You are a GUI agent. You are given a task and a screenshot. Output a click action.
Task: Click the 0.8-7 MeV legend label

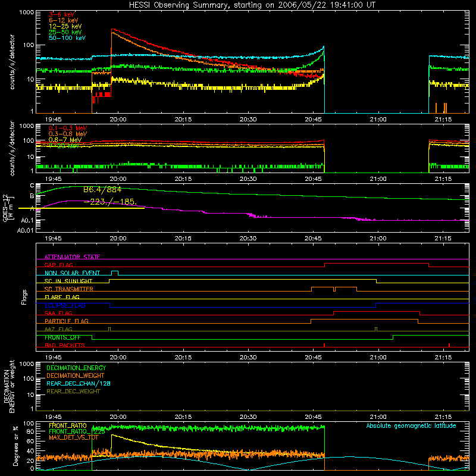pos(65,140)
